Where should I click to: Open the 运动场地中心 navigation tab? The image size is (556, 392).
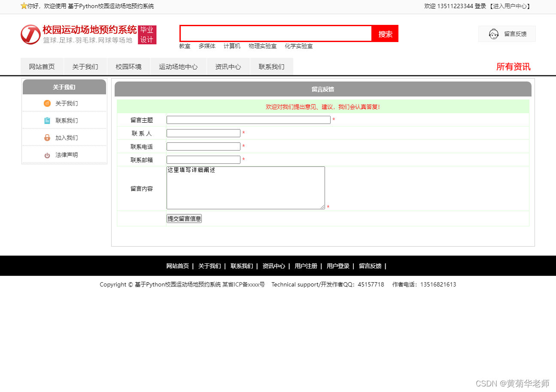pos(179,66)
